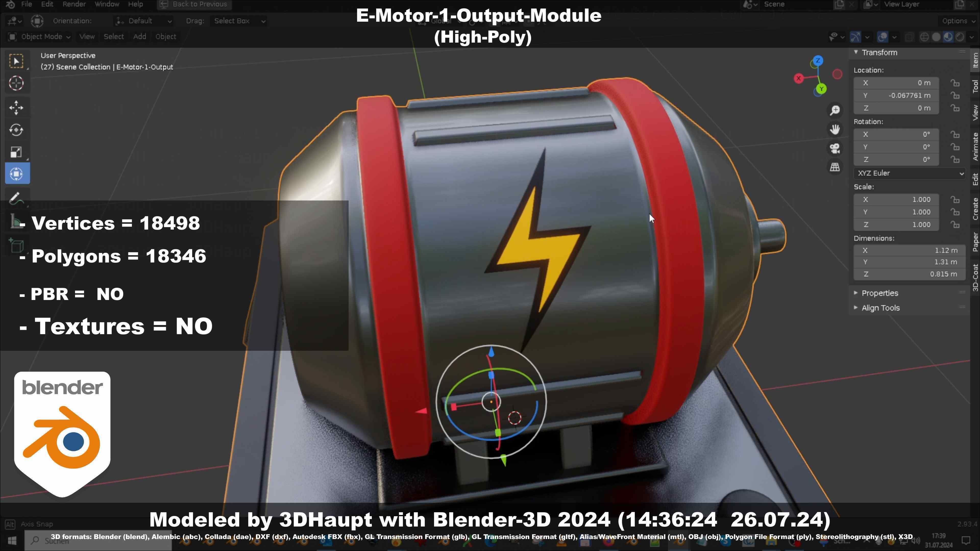Switch to Solid viewport shading
The image size is (980, 551).
[936, 37]
